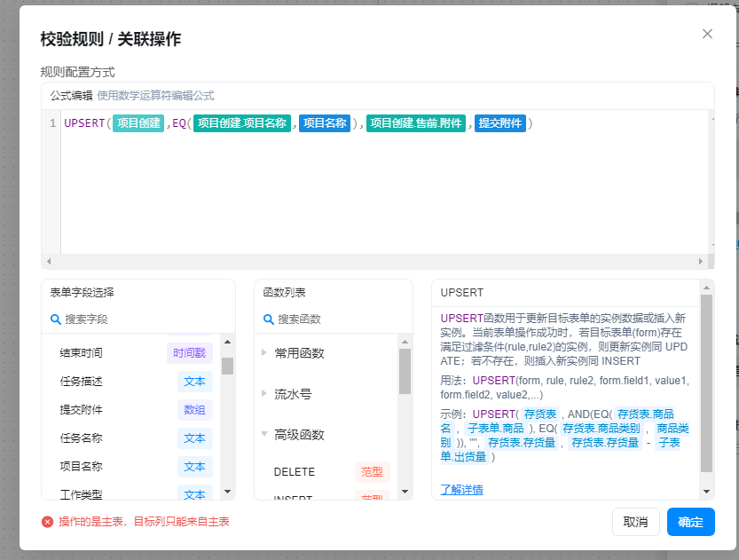Click the search icon in 表单字段选择

pyautogui.click(x=56, y=319)
